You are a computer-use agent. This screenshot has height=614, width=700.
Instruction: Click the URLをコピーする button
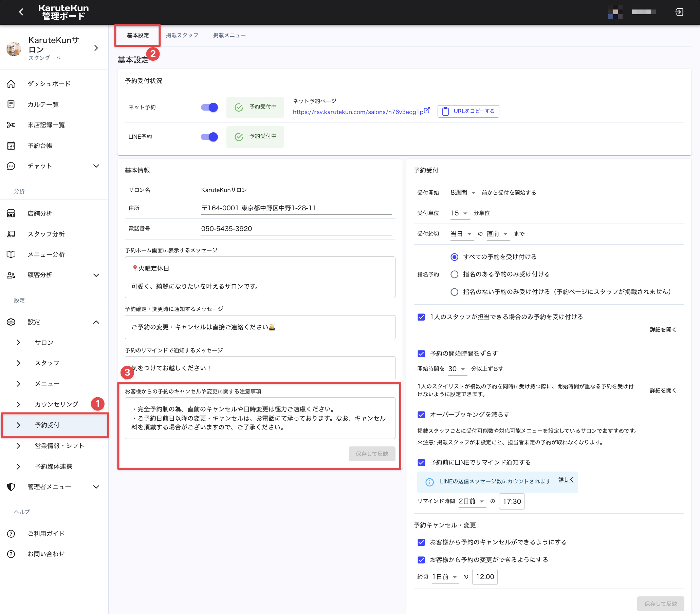coord(468,111)
